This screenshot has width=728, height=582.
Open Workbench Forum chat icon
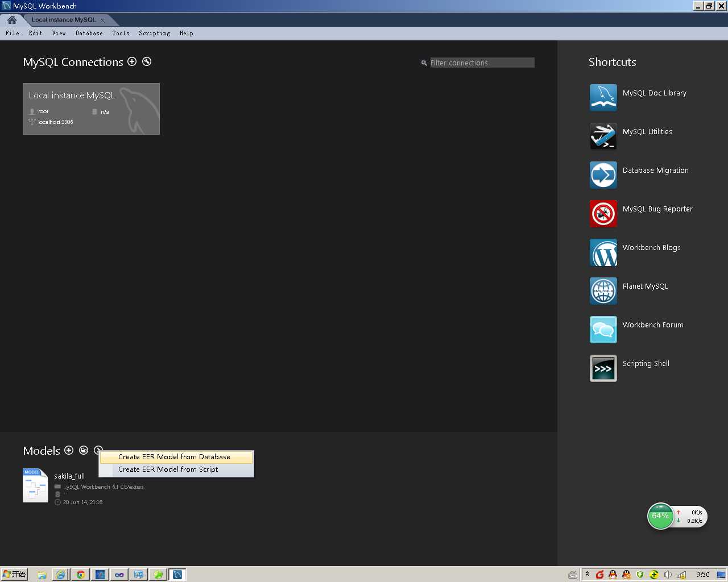click(x=603, y=330)
